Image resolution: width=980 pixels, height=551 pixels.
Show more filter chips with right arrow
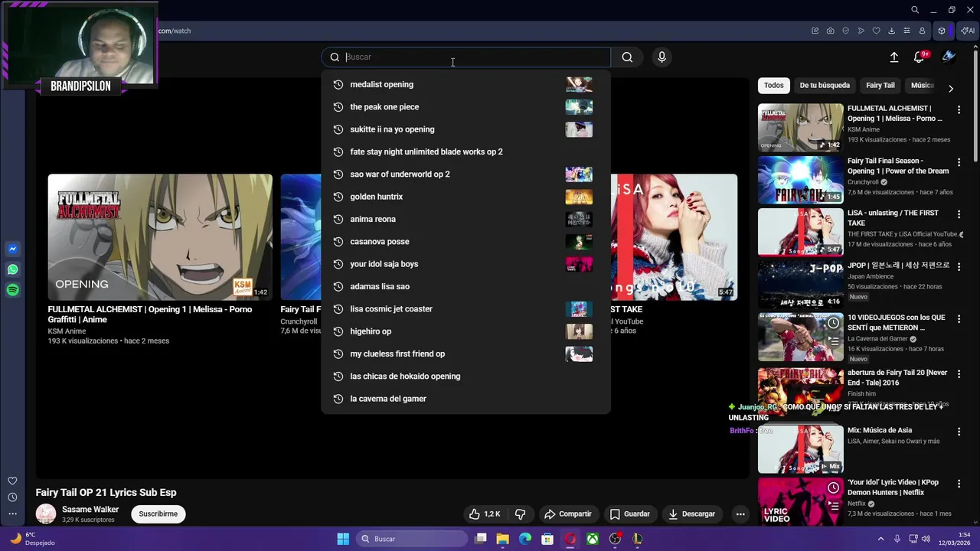pos(951,89)
